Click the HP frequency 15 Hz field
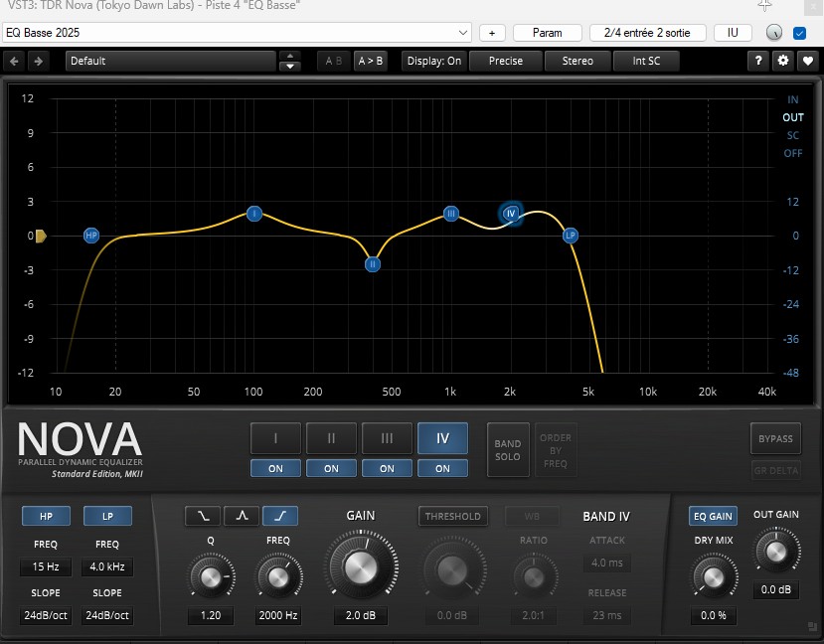 (x=46, y=566)
